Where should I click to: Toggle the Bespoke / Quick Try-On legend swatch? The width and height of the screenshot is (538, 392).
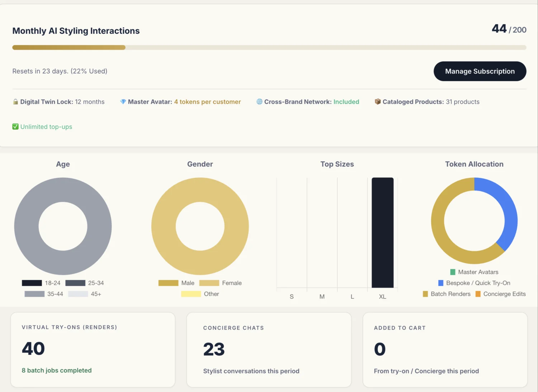(x=441, y=283)
